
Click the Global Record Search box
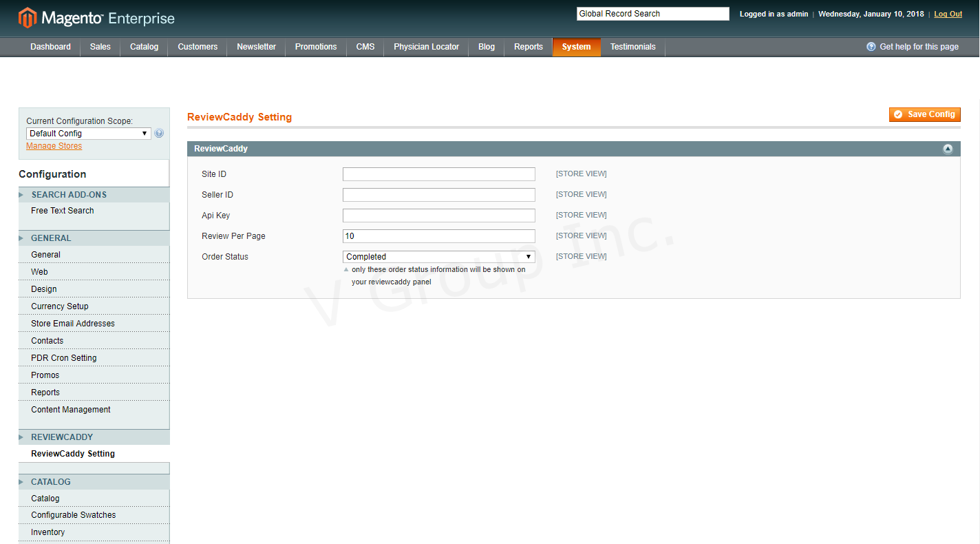tap(652, 14)
